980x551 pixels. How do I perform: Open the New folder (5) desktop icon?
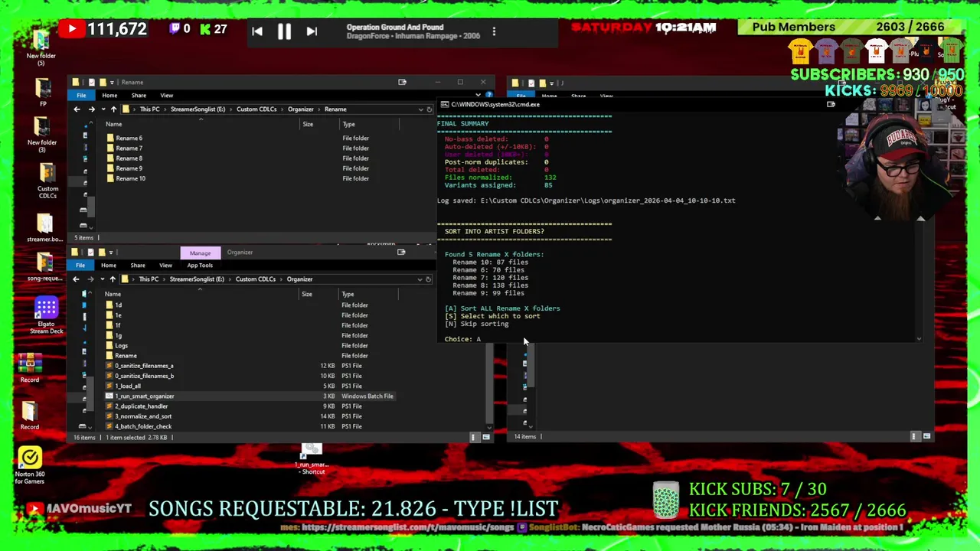click(x=41, y=46)
